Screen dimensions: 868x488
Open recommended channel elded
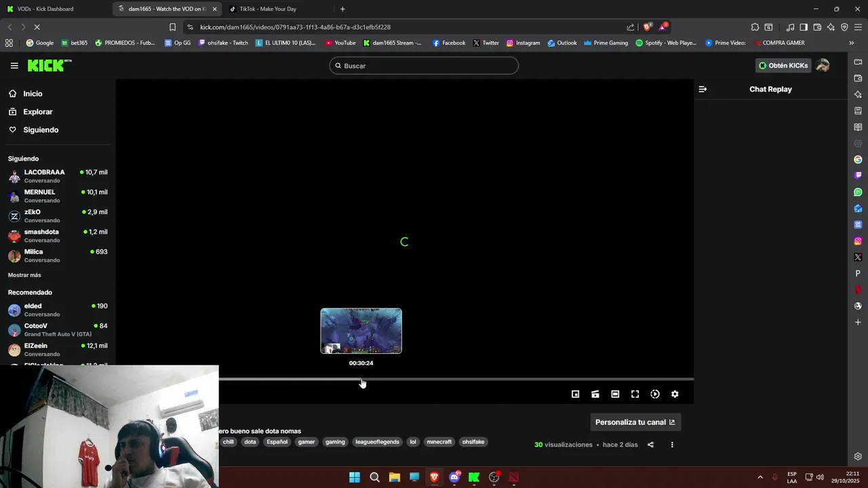pos(58,310)
